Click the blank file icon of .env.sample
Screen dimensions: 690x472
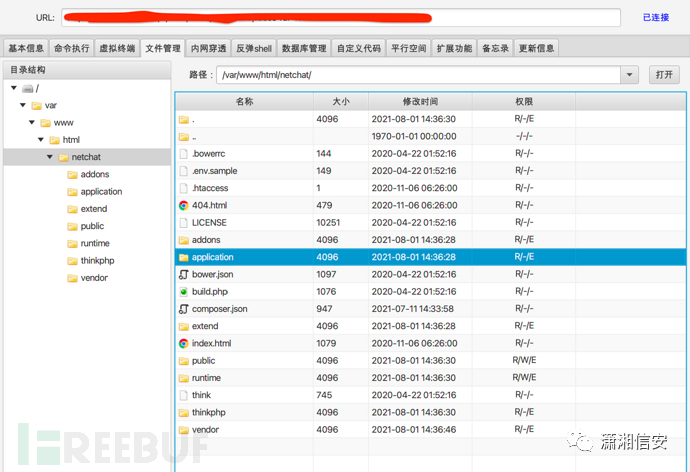click(184, 171)
